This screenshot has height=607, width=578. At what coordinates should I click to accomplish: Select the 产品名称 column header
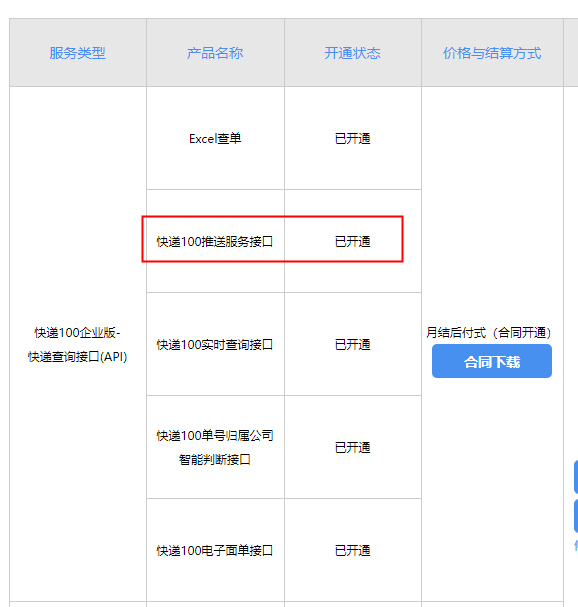(215, 53)
